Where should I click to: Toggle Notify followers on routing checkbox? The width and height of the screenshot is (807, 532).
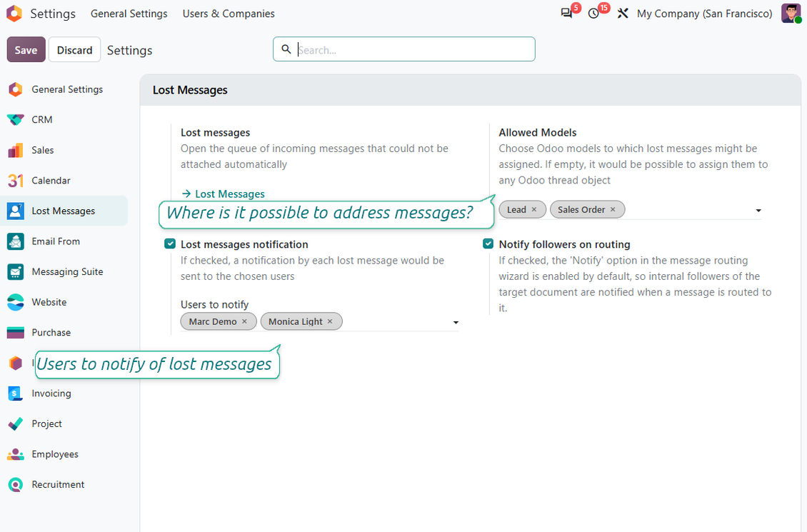(x=488, y=244)
